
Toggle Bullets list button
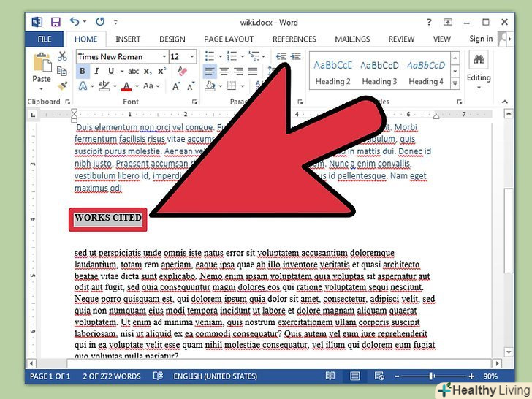tap(210, 56)
